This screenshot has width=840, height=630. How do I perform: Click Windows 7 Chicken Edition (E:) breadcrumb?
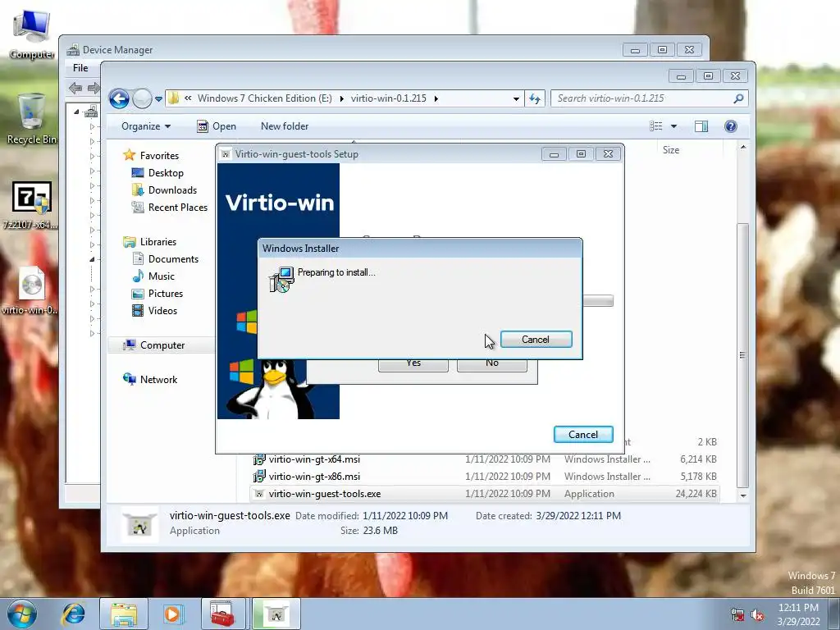click(x=265, y=98)
